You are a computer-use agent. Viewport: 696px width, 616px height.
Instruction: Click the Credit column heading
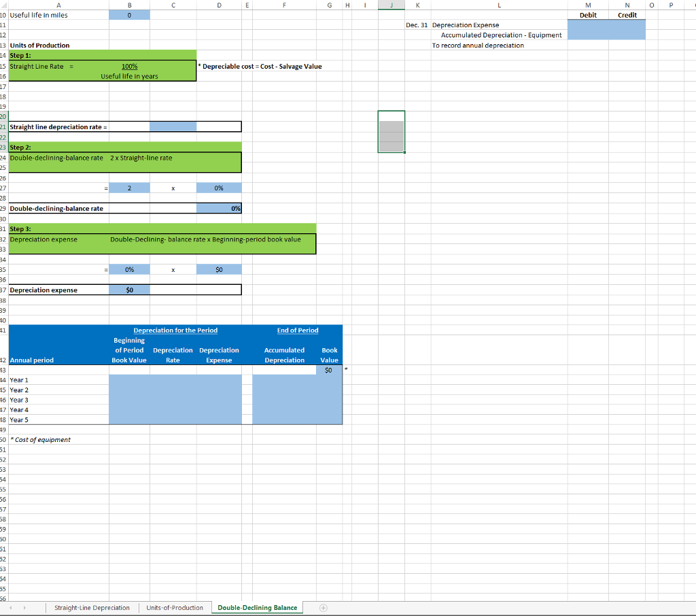coord(627,15)
